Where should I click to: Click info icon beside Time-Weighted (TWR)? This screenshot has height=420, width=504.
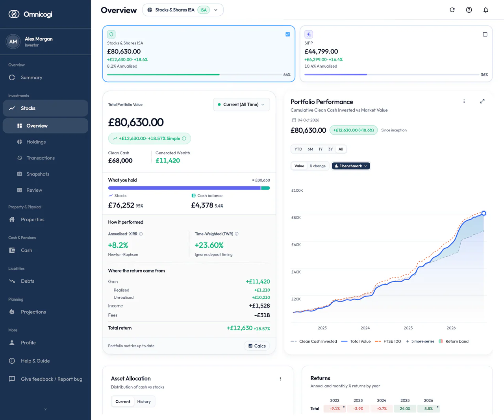(237, 234)
